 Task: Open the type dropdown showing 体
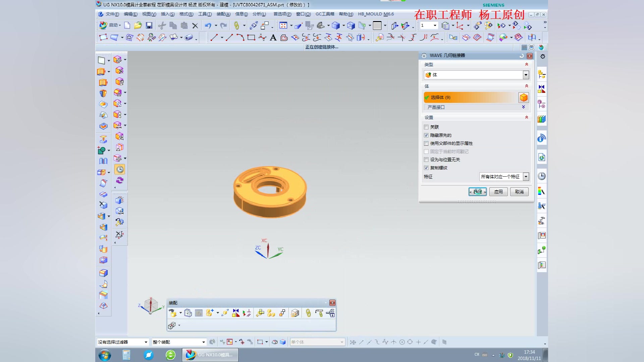[526, 75]
